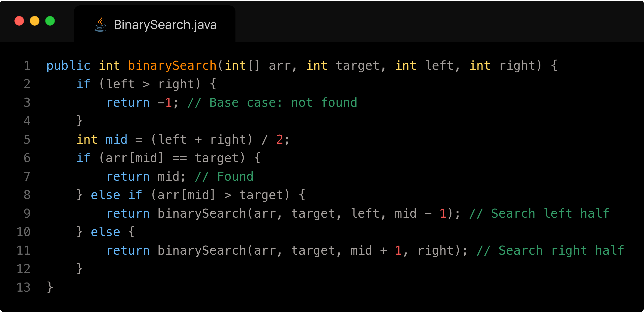
Task: Click the binarySearch method name on line 1
Action: pyautogui.click(x=172, y=65)
